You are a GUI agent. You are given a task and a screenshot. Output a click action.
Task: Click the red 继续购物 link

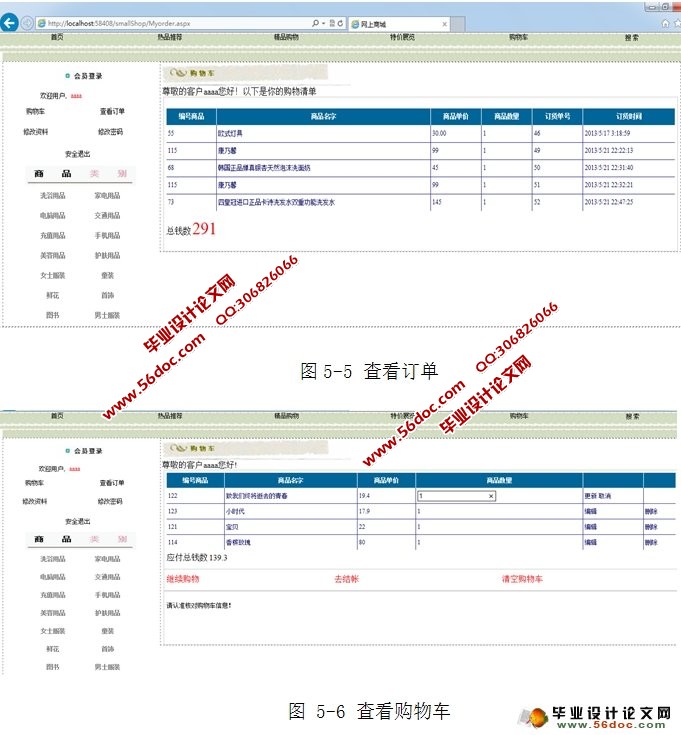(183, 579)
